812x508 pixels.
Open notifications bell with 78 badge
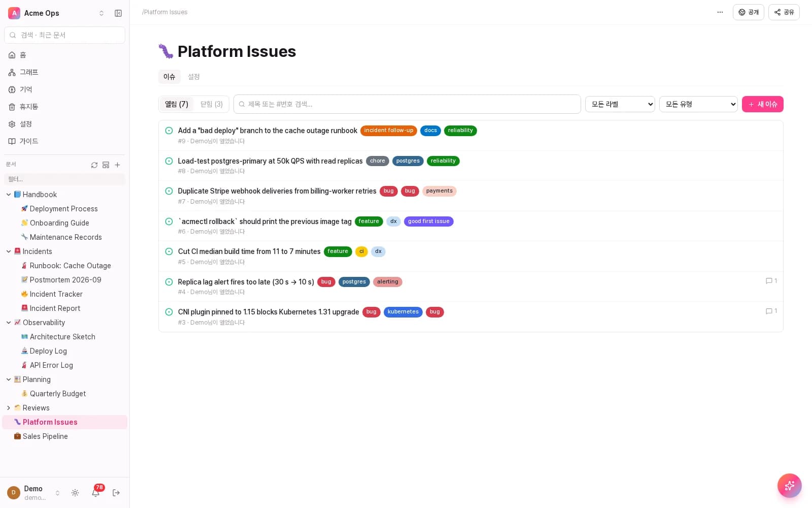pyautogui.click(x=95, y=492)
